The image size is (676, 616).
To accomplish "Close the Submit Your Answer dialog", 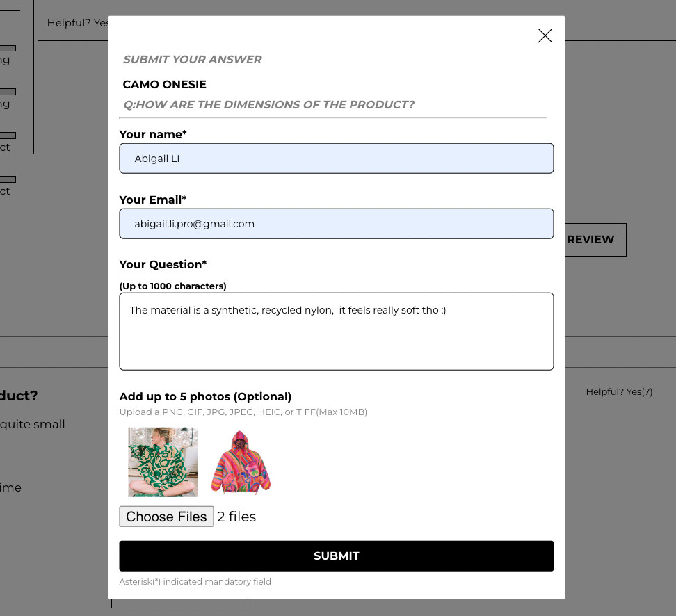I will click(x=545, y=35).
